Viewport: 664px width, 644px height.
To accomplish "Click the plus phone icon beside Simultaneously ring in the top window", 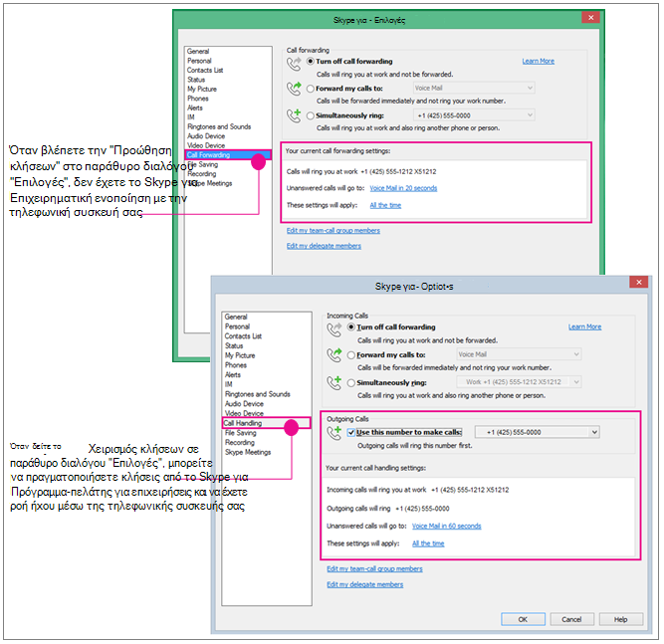I will 294,115.
